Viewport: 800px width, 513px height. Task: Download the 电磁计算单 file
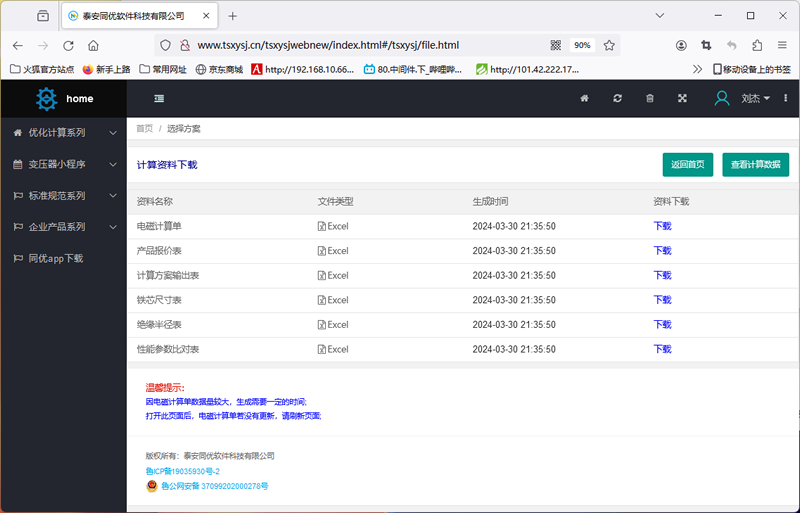662,226
